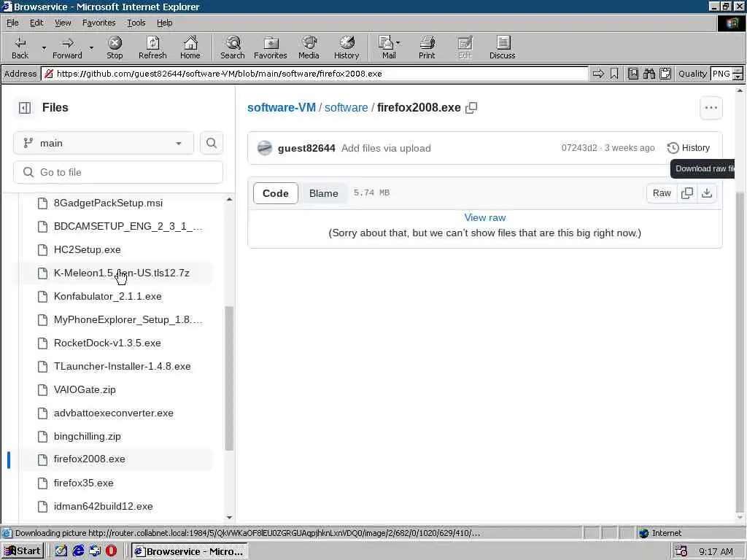This screenshot has width=747, height=560.
Task: Open the File menu
Action: click(x=12, y=23)
